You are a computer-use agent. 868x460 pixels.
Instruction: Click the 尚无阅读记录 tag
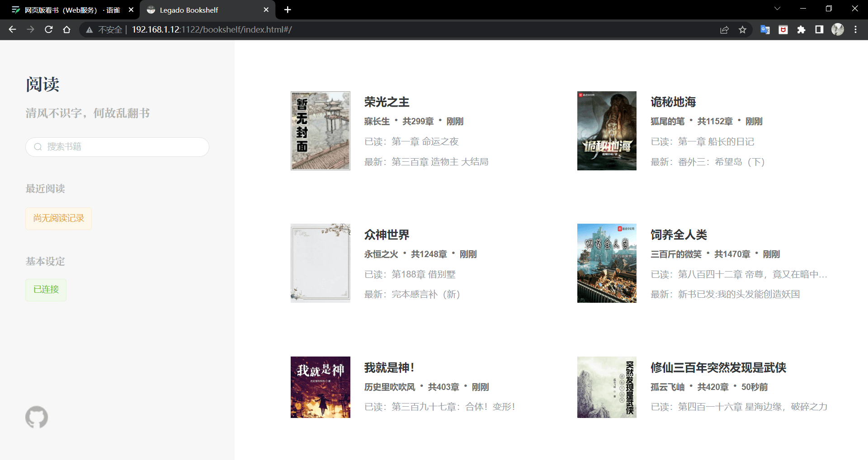(59, 218)
